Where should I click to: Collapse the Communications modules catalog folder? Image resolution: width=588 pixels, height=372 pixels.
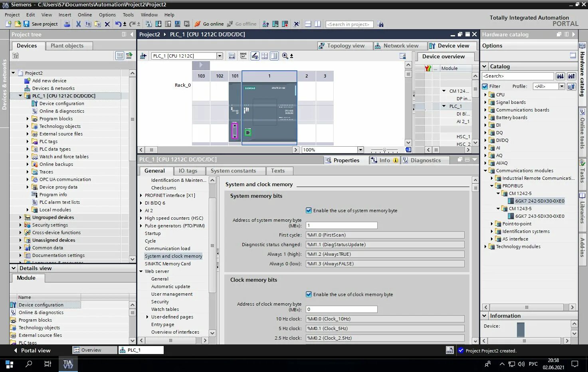point(485,171)
